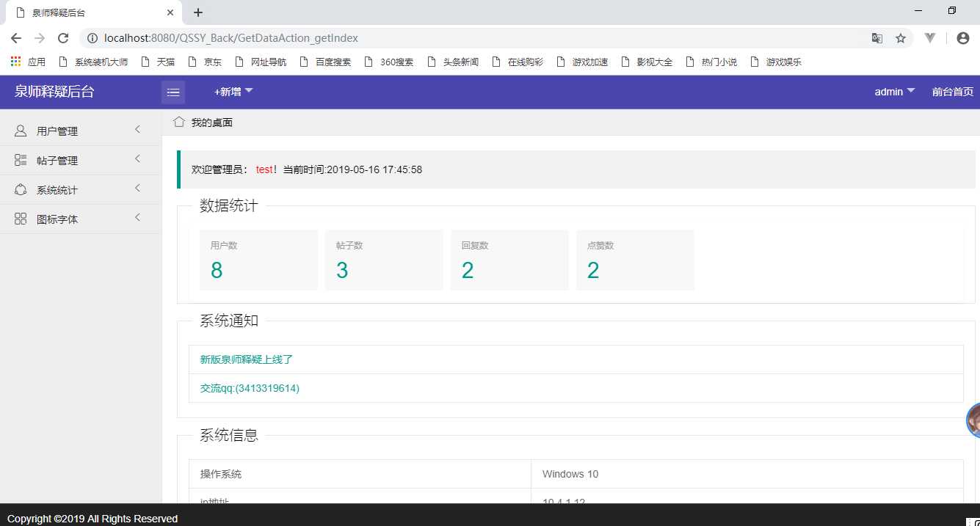Open 影视大全 bookmark

pos(647,62)
